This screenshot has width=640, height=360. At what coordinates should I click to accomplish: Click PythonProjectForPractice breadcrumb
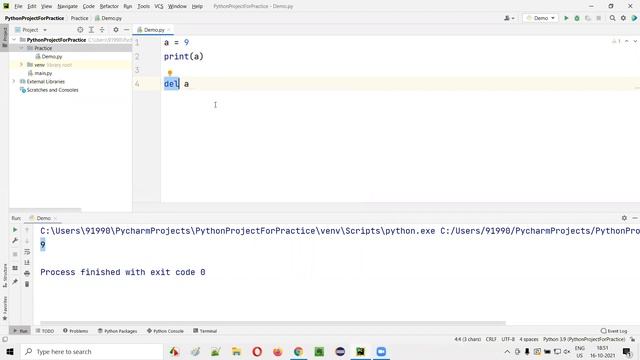(x=34, y=18)
